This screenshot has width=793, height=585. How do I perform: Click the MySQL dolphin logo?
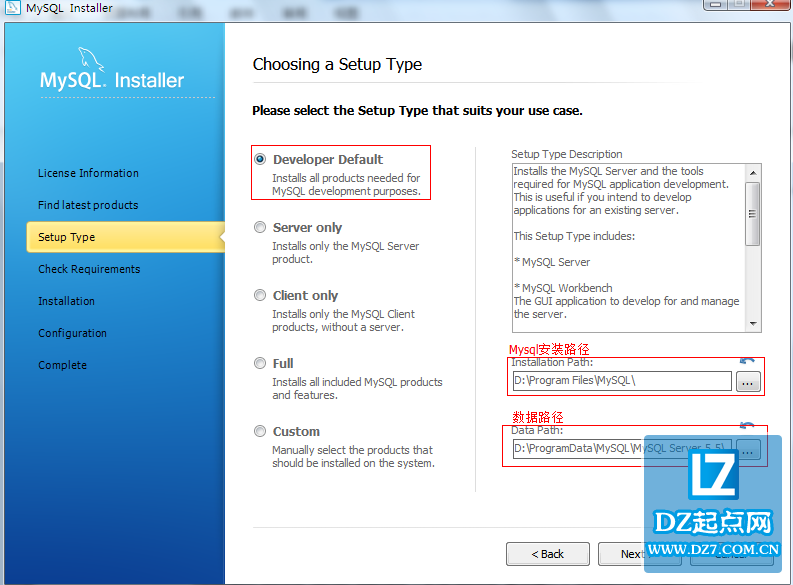point(92,60)
